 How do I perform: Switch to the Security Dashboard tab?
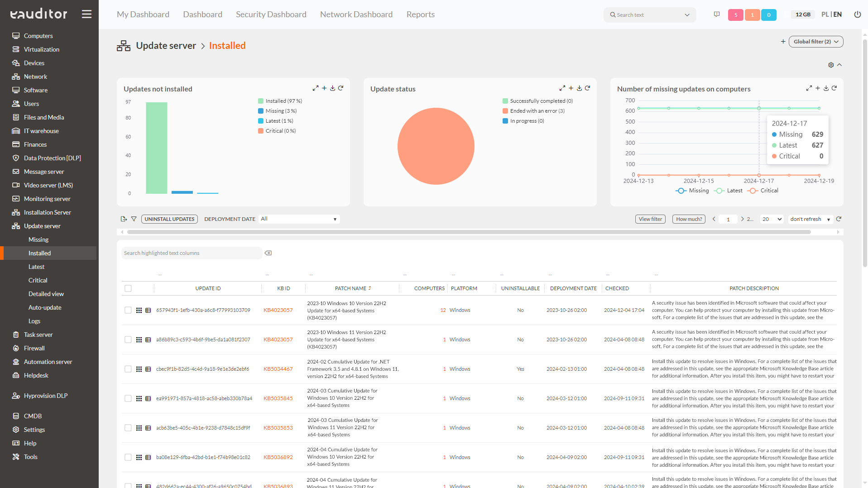271,14
